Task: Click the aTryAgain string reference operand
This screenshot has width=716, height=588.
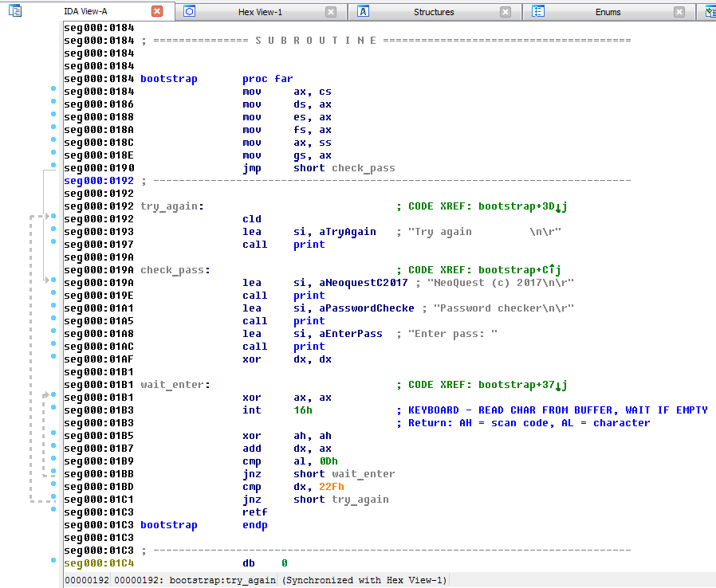Action: pos(347,232)
